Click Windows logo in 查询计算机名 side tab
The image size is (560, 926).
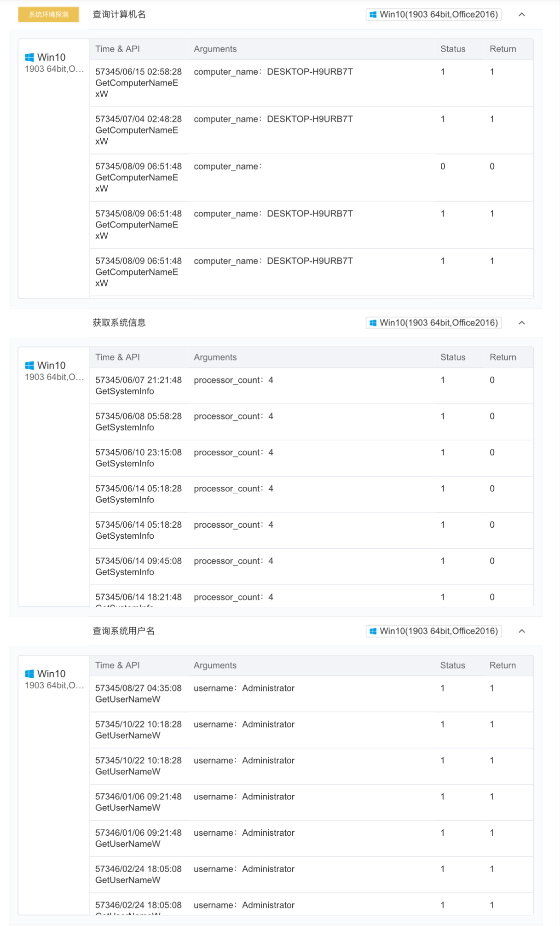click(29, 57)
